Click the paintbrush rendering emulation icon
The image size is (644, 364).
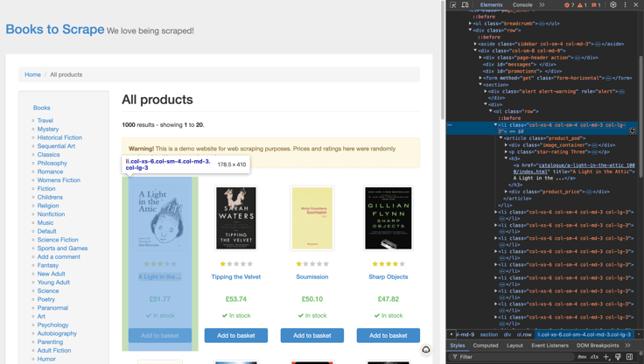click(618, 357)
